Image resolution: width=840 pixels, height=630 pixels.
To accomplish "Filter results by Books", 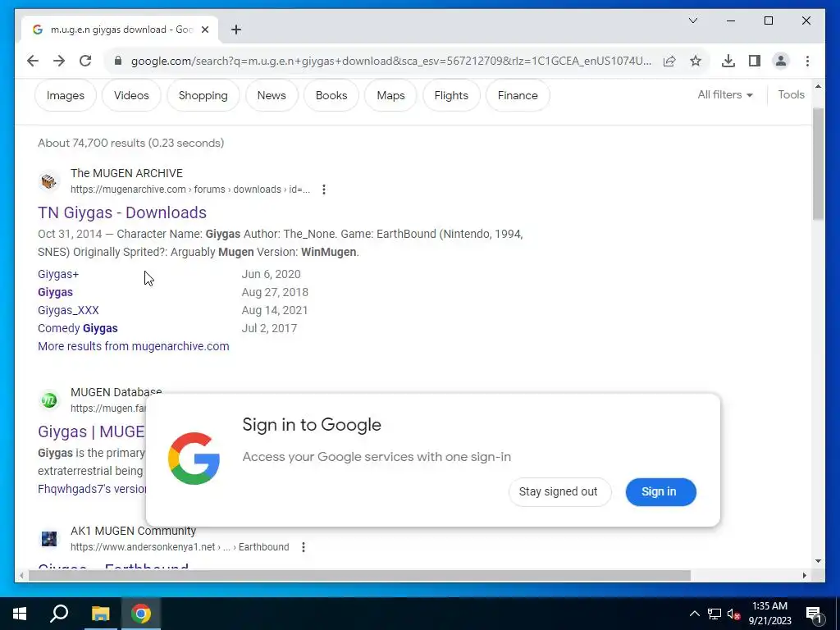I will click(331, 95).
